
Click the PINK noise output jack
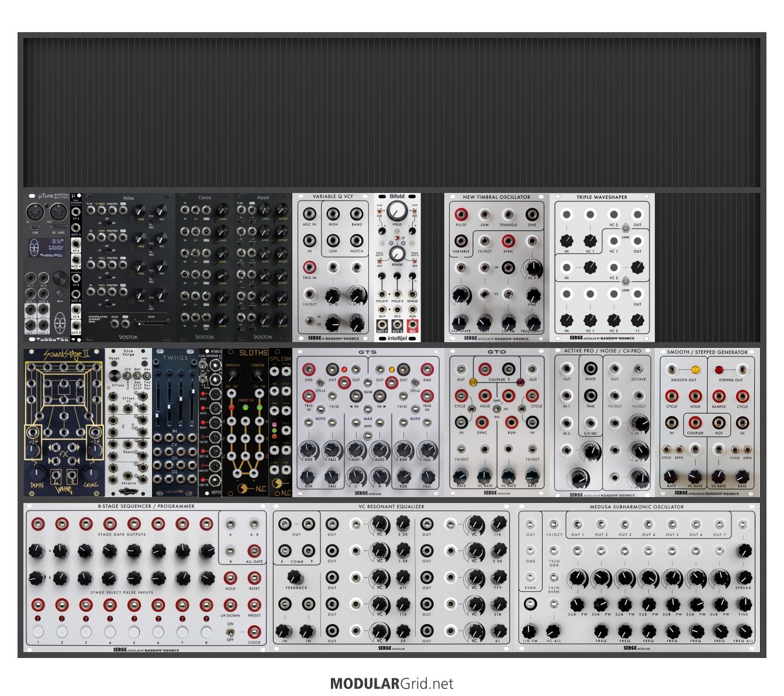[x=590, y=395]
